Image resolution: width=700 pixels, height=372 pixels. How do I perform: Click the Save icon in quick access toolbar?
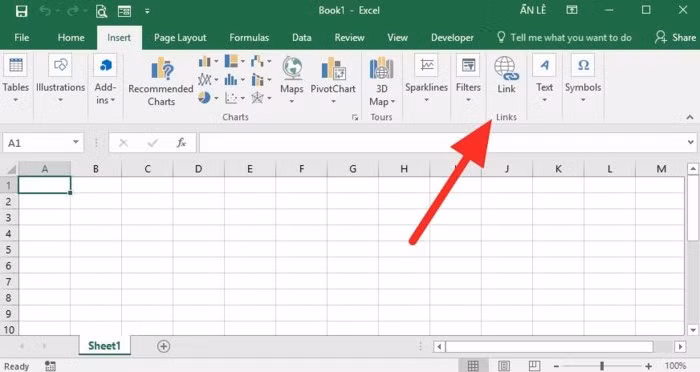(x=21, y=11)
